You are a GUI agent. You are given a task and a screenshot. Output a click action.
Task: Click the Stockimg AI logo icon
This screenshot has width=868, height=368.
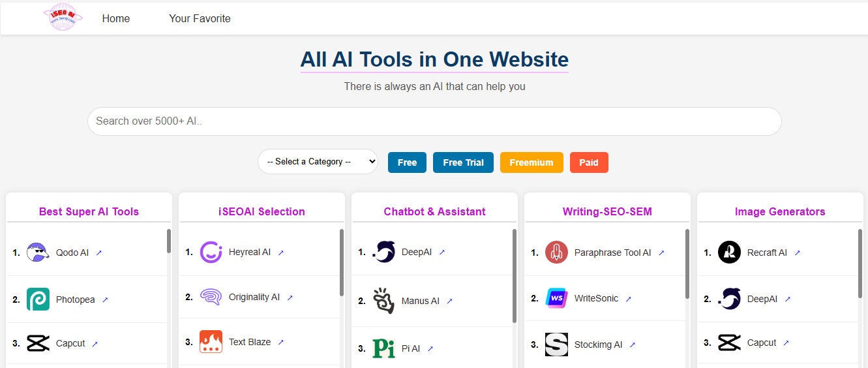[x=556, y=345]
